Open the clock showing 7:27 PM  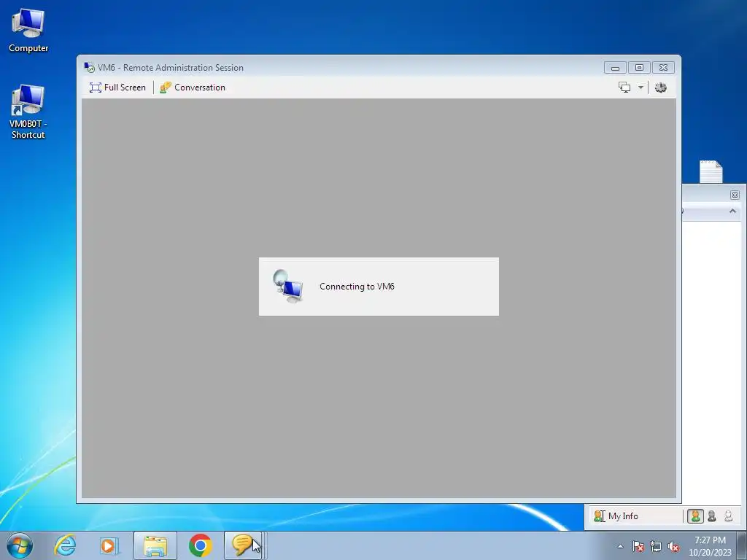point(710,546)
